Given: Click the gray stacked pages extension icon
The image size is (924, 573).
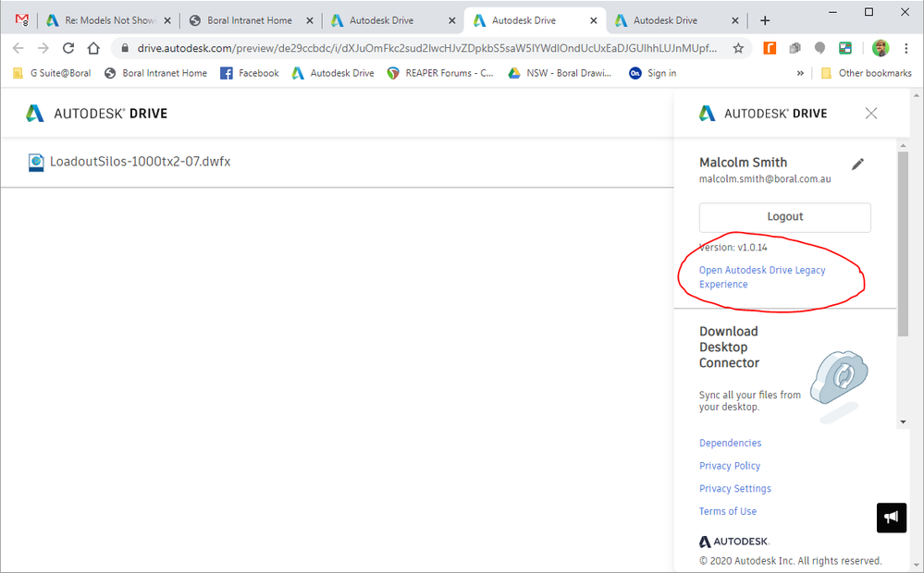Looking at the screenshot, I should pyautogui.click(x=795, y=48).
